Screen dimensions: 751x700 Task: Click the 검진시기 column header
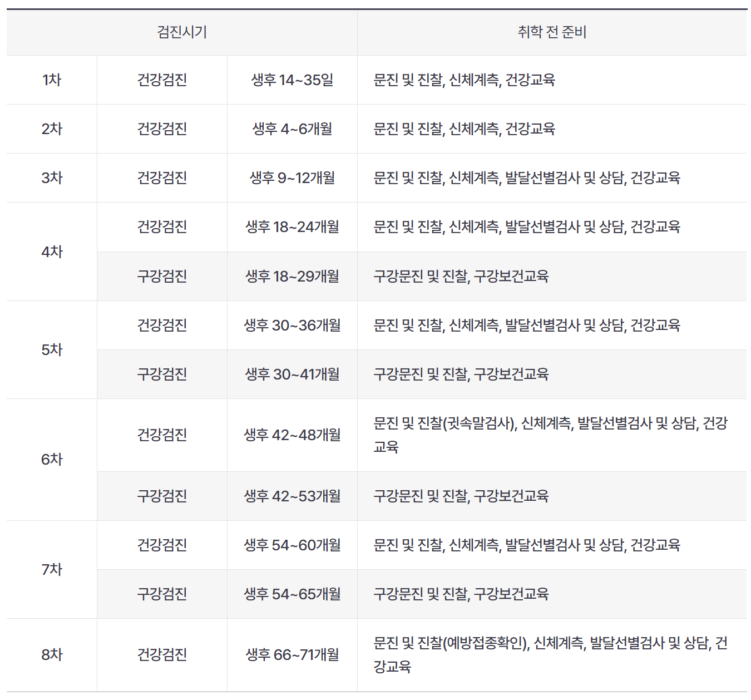(182, 32)
